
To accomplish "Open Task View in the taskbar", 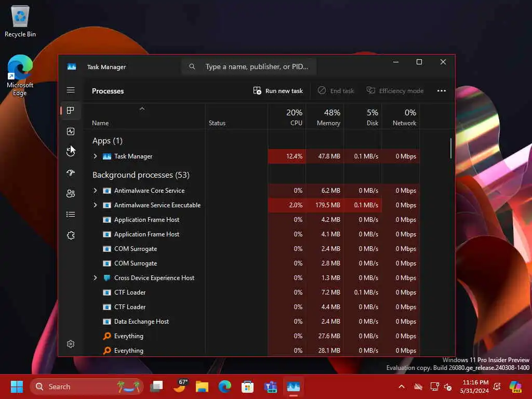I will coord(156,387).
